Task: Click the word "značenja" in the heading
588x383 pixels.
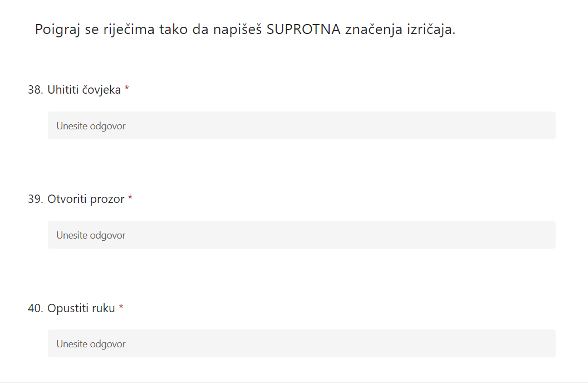Action: click(x=370, y=30)
